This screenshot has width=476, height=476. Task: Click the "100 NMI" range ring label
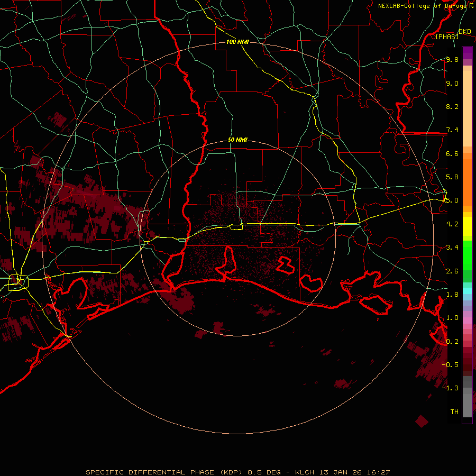tap(237, 42)
